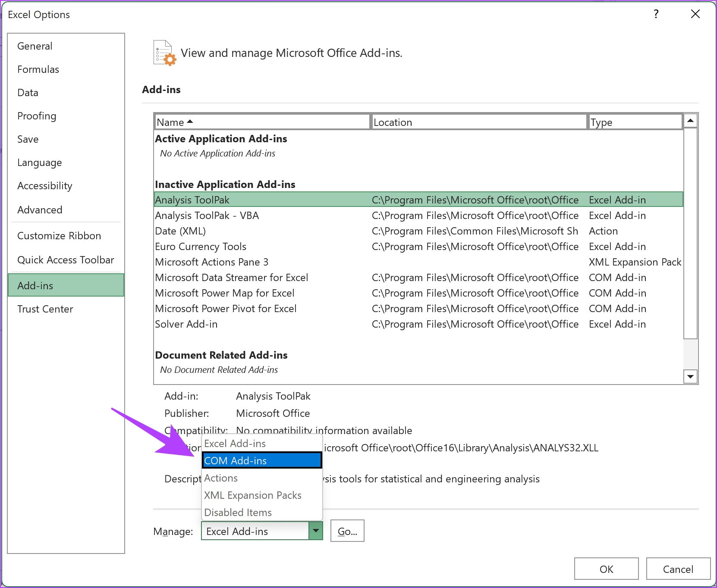Click the Go... button
Viewport: 717px width, 588px height.
[347, 531]
